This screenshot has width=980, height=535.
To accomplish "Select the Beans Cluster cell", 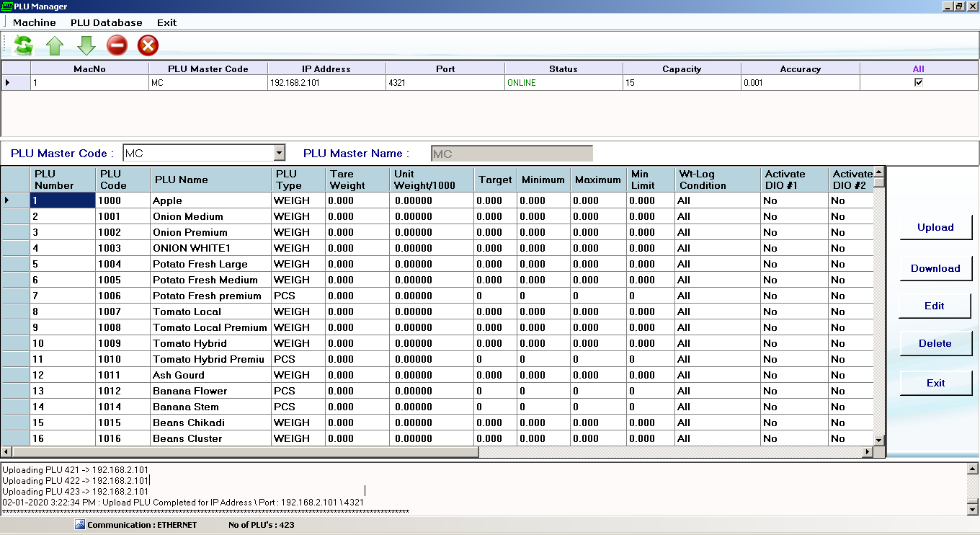I will pos(211,438).
